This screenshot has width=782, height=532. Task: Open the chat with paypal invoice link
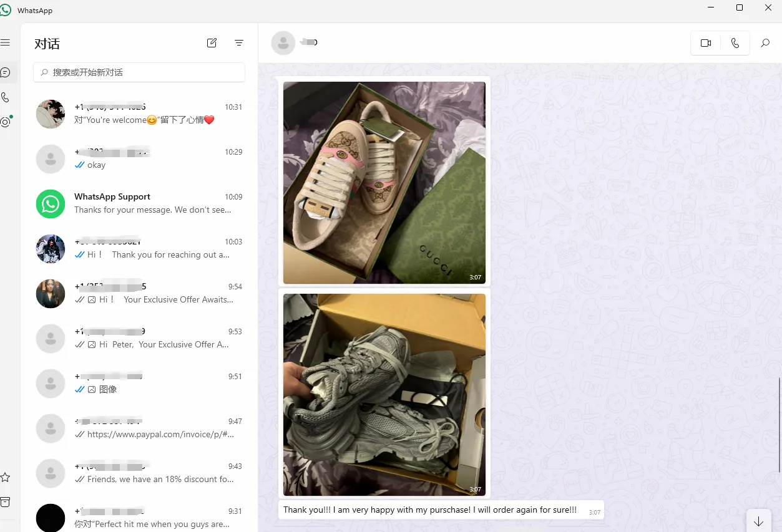(139, 428)
